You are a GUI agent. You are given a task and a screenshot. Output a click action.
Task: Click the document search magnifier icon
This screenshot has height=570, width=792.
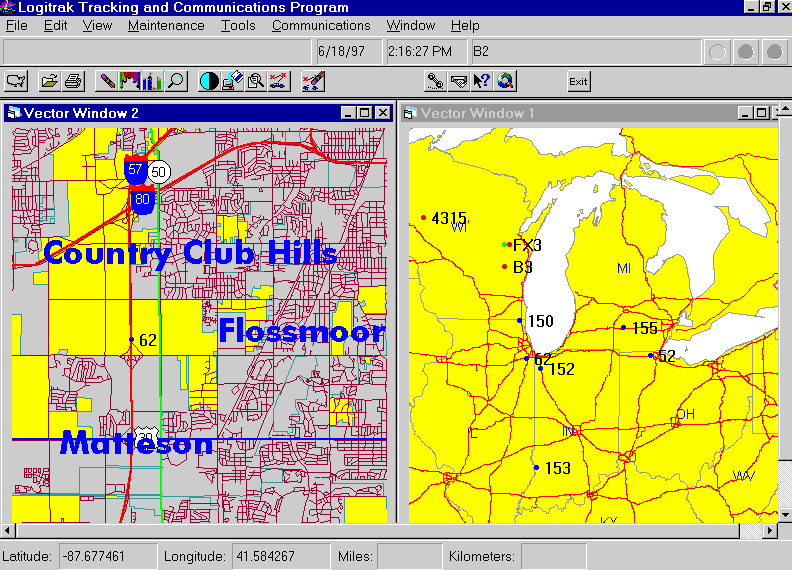point(256,81)
